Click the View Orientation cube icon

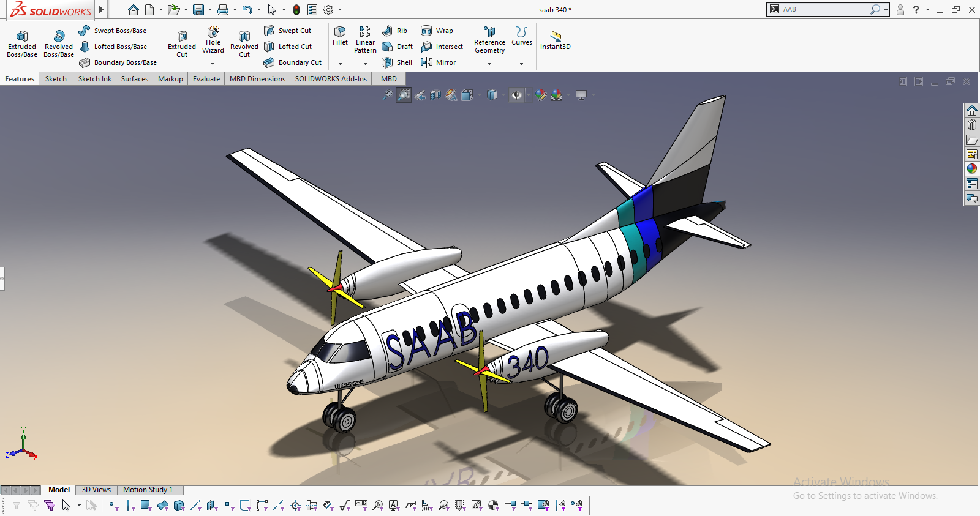tap(467, 95)
